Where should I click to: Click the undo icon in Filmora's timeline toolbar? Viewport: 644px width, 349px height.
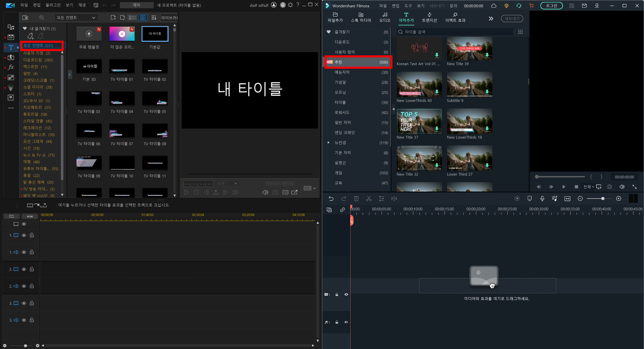click(x=331, y=199)
